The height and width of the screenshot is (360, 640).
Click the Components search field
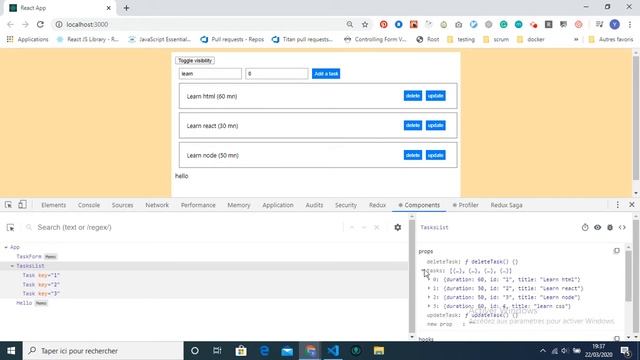[x=184, y=227]
